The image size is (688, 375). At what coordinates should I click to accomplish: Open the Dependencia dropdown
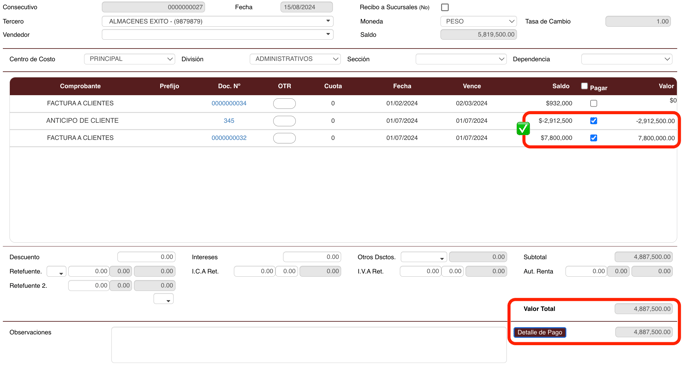pos(627,59)
